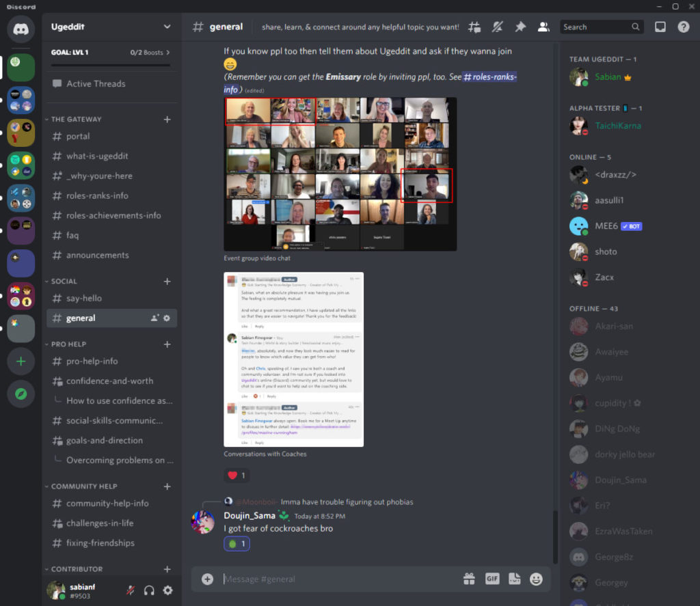Open thread 'How to use confidence as...'
The image size is (700, 606).
tap(119, 401)
